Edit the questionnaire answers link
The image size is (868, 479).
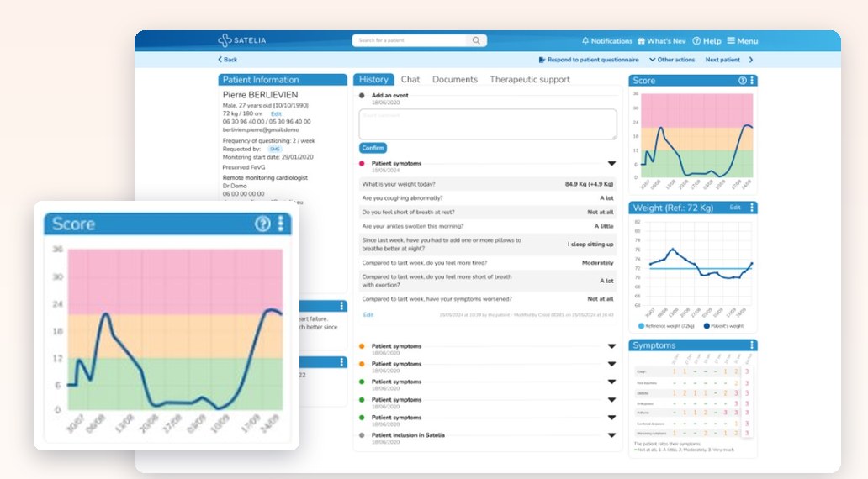point(368,315)
